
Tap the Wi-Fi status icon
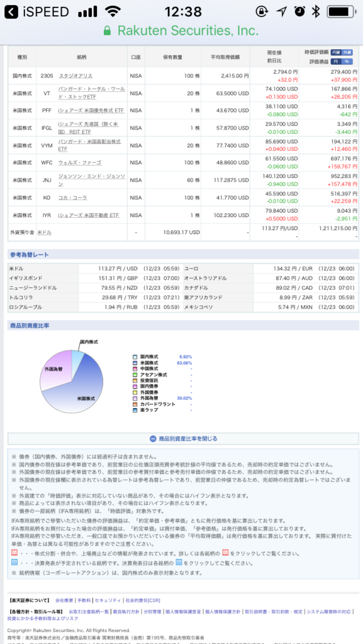tap(113, 11)
